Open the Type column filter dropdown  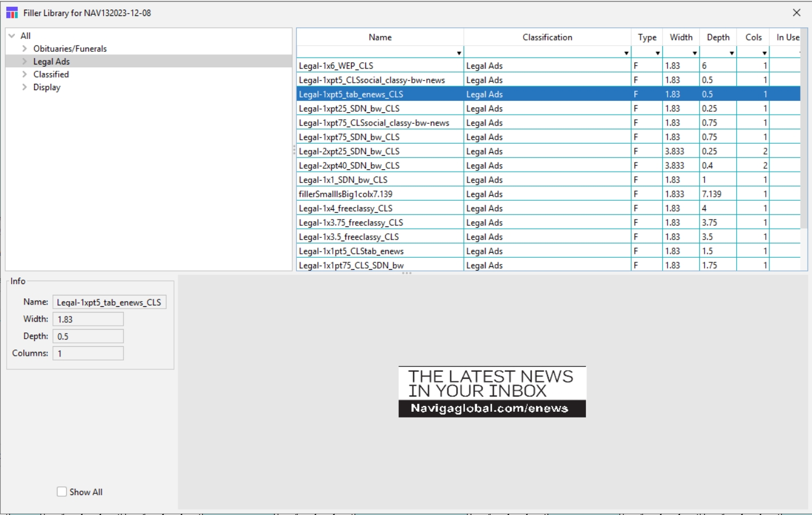click(658, 53)
